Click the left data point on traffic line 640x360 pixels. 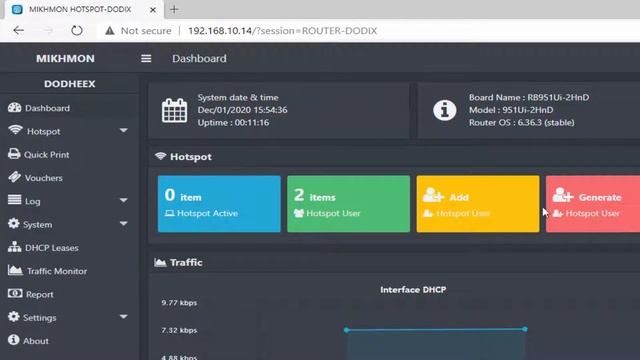[x=347, y=330]
